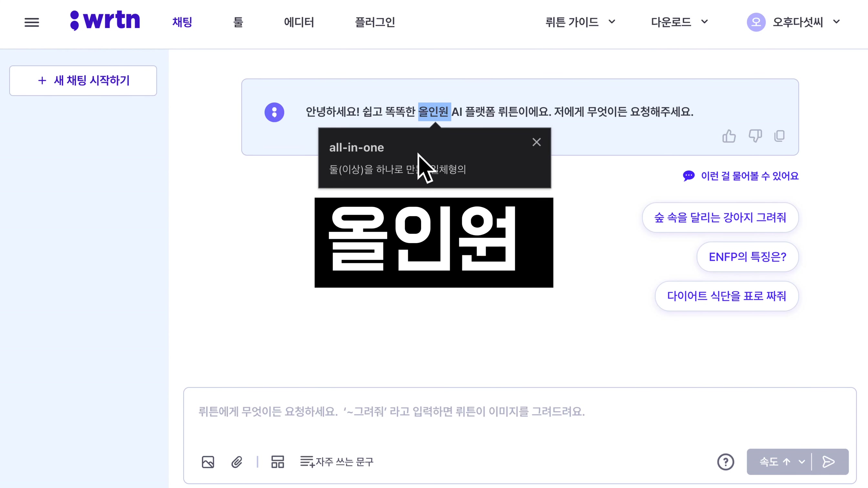Click the wrtn logo

pyautogui.click(x=105, y=21)
